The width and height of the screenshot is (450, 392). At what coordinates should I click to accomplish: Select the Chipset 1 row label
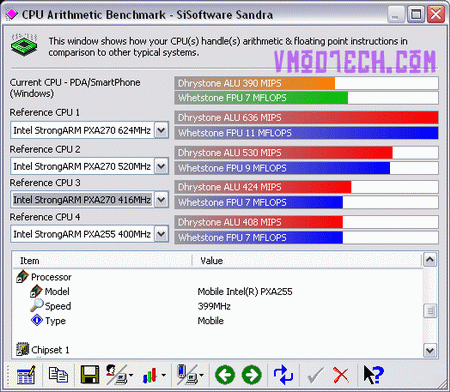click(x=50, y=350)
